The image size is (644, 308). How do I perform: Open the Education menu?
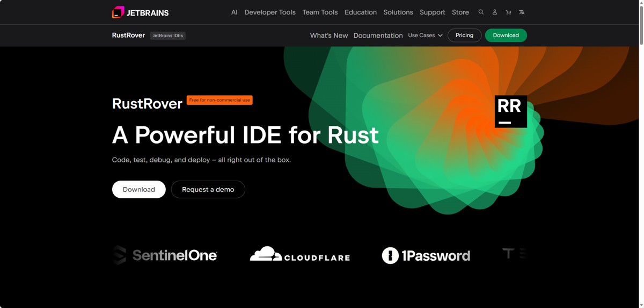click(361, 12)
